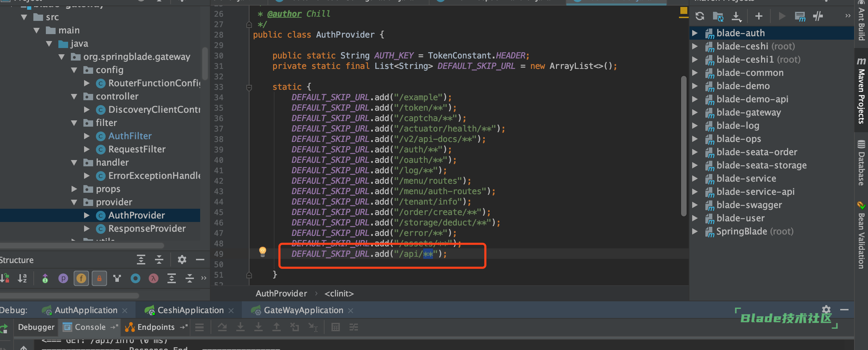Toggle show anonymous classes
This screenshot has height=350, width=868.
coord(136,278)
